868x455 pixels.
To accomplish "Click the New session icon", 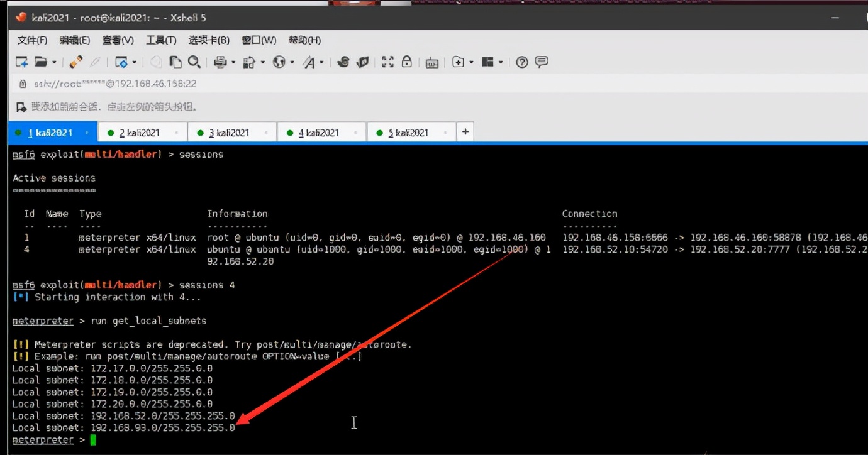I will [21, 62].
